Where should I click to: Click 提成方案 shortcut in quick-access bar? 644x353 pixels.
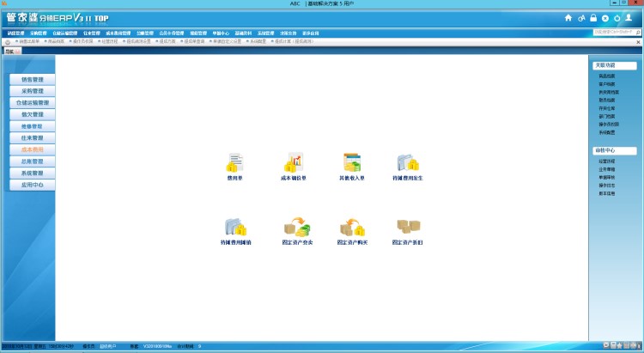tap(167, 41)
